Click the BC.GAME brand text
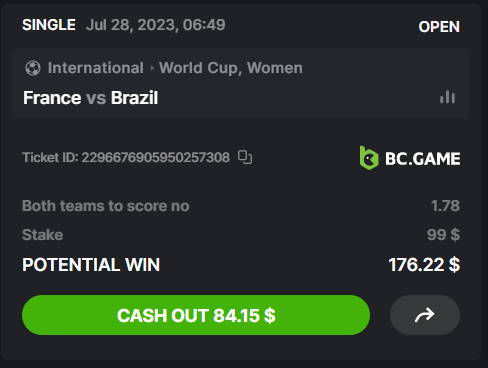Screen dimensions: 488x368 click(422, 159)
